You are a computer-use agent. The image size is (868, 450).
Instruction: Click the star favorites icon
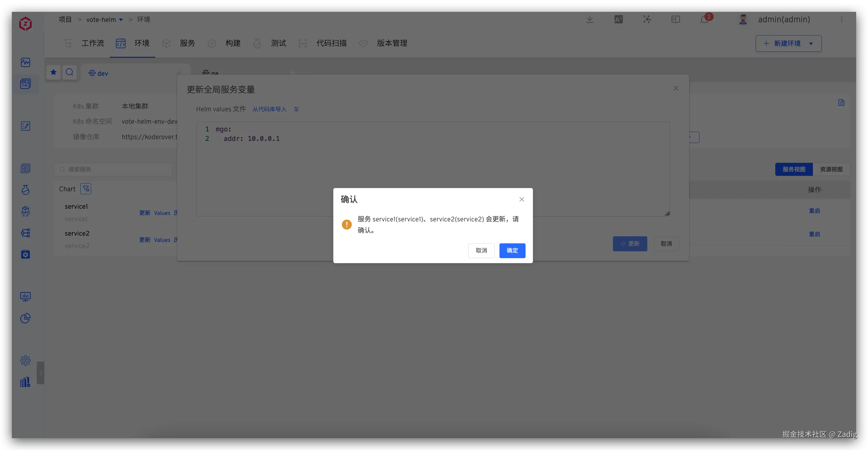coord(53,72)
